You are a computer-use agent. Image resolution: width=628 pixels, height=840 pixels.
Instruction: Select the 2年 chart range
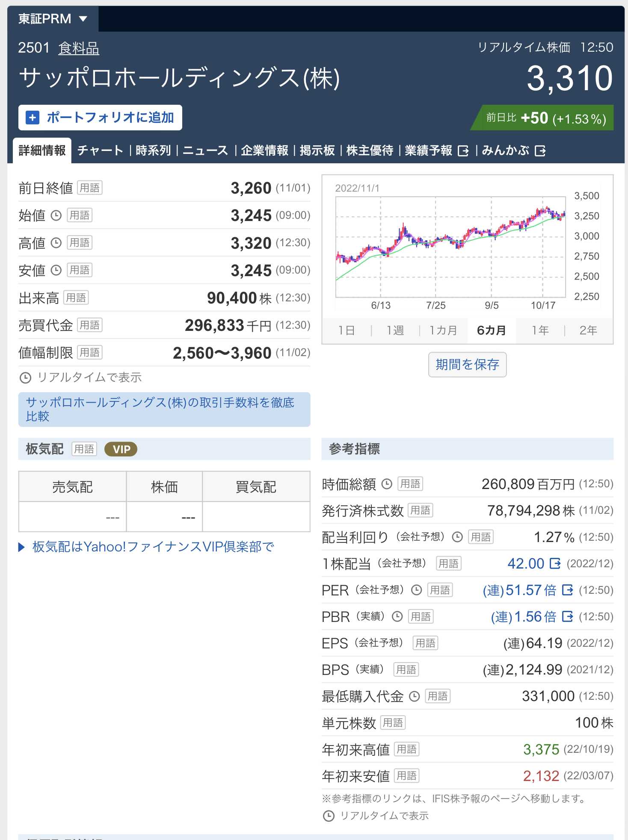coord(588,330)
